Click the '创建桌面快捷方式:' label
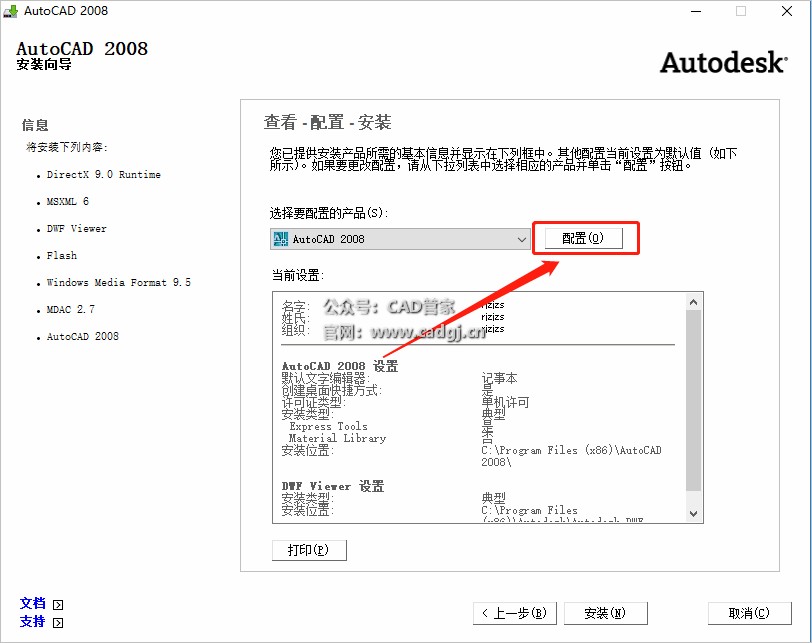The height and width of the screenshot is (643, 812). click(331, 390)
